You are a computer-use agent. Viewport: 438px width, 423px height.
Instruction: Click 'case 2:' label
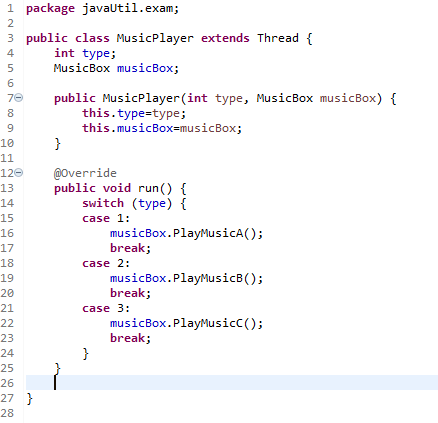tap(106, 263)
